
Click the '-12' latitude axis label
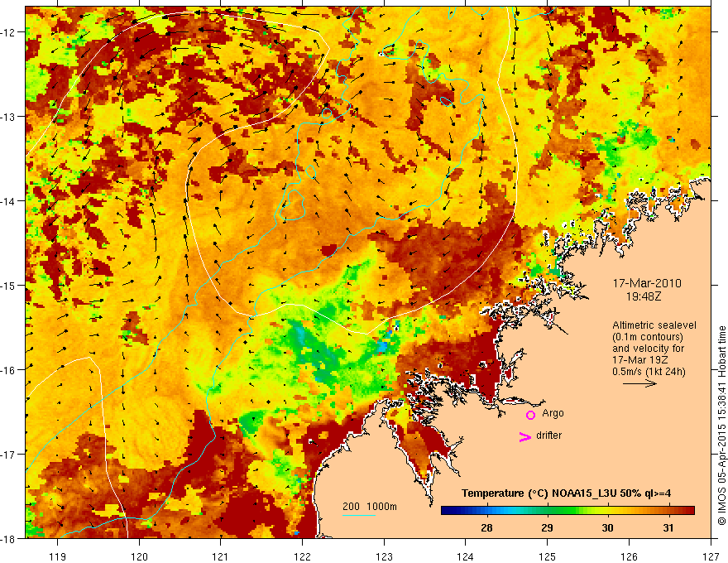[8, 32]
